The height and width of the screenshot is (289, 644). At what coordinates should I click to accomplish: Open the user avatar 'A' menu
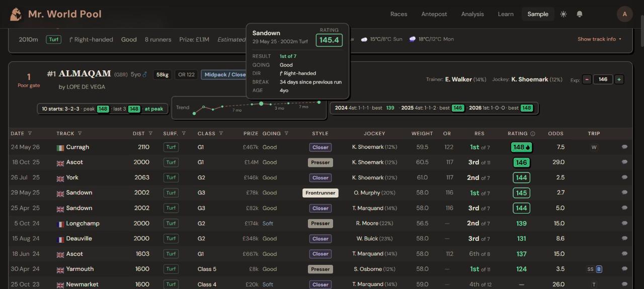pos(625,14)
